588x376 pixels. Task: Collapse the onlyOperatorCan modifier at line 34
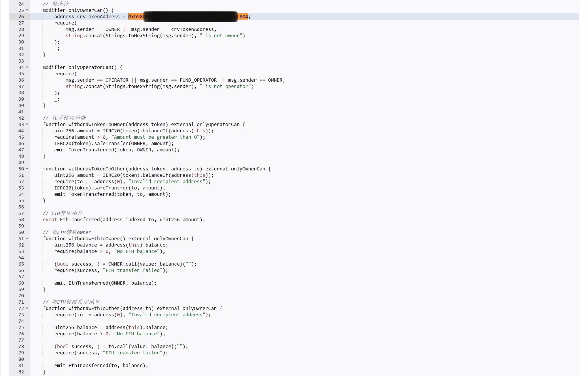pos(27,67)
